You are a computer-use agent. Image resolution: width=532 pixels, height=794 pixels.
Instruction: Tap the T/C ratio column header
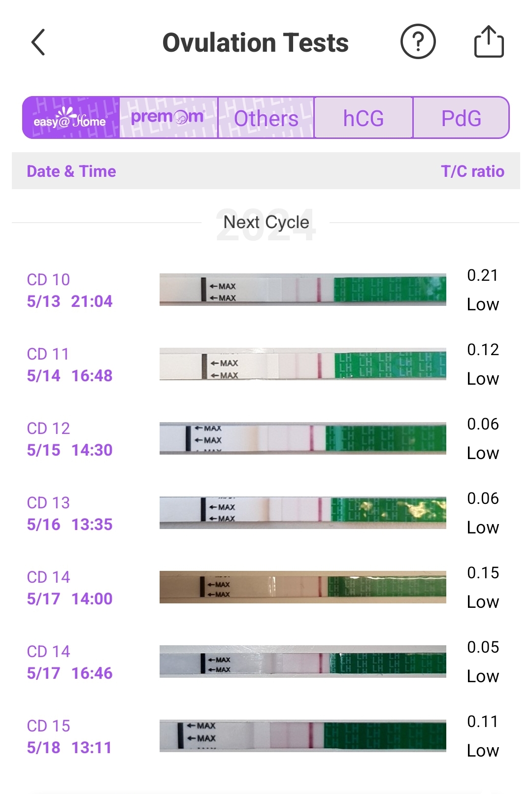472,171
